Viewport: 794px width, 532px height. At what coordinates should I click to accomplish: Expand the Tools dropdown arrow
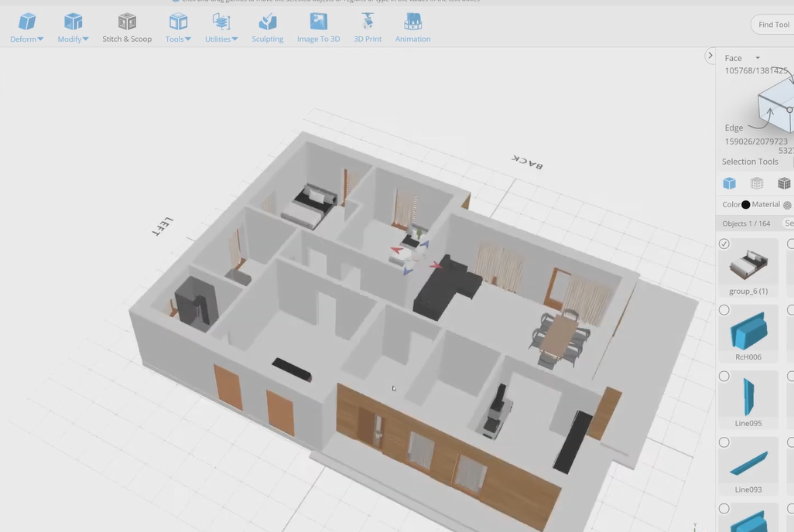tap(188, 39)
